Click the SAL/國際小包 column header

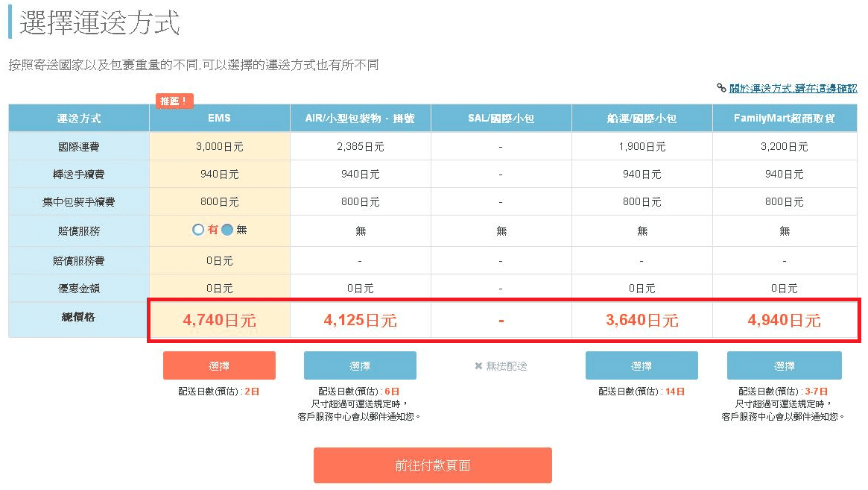(501, 119)
